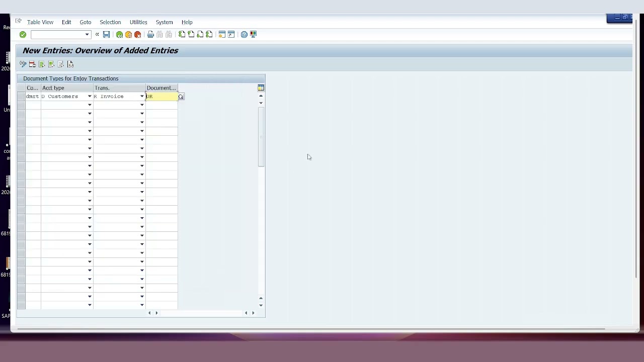Open the Help menu
The width and height of the screenshot is (644, 362).
click(187, 22)
